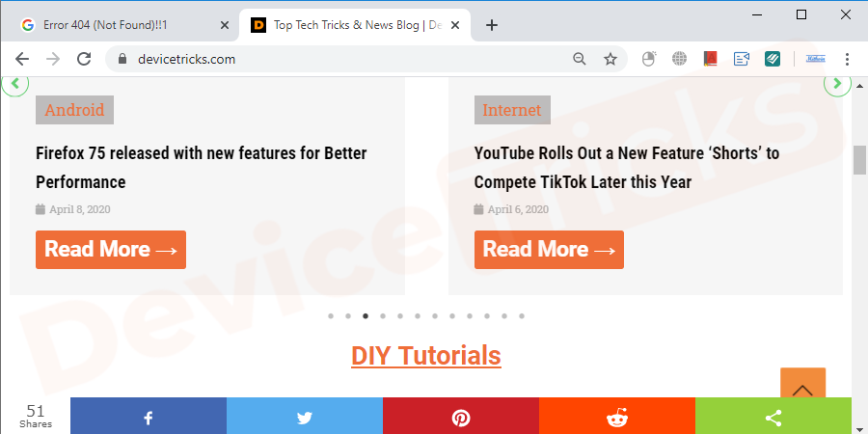Click the forward navigation arrow

[53, 59]
